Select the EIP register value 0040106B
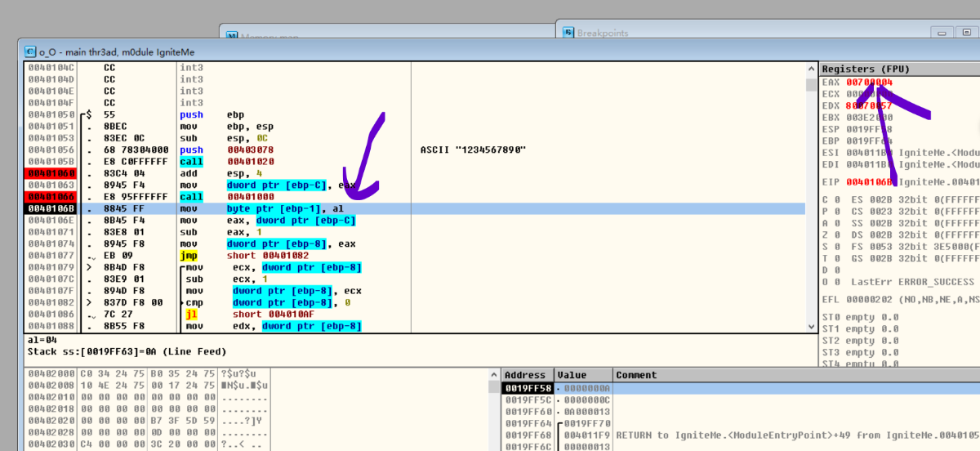This screenshot has width=980, height=451. click(x=869, y=181)
